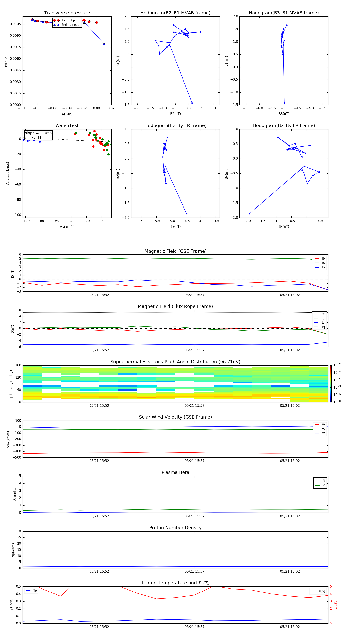
Task: Click the "B2(nT)" x-axis label
Action: tap(175, 114)
